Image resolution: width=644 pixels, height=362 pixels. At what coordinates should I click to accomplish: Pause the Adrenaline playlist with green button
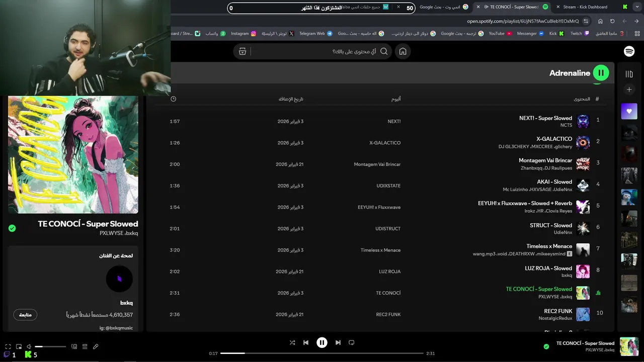coord(601,73)
